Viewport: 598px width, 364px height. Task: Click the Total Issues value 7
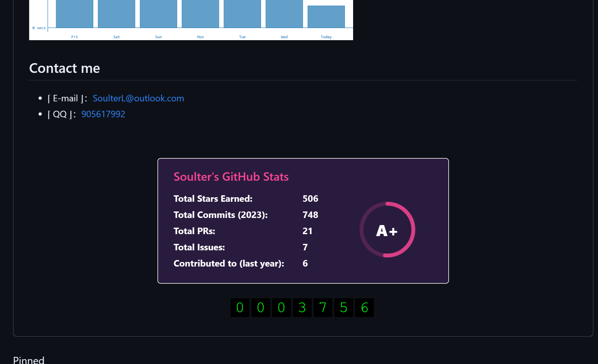coord(305,247)
